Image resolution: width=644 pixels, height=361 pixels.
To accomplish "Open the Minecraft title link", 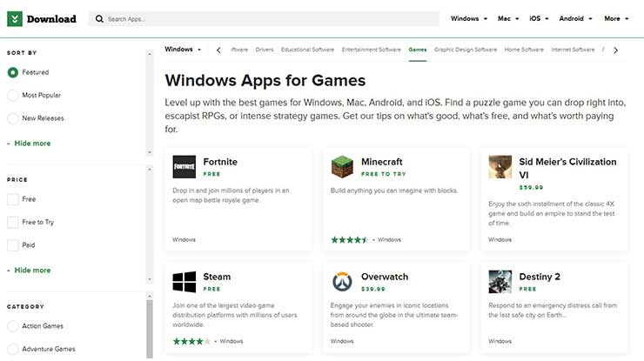I will tap(382, 162).
